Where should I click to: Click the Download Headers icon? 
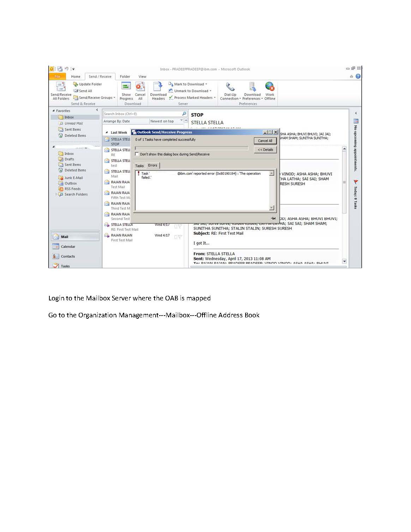(x=158, y=86)
